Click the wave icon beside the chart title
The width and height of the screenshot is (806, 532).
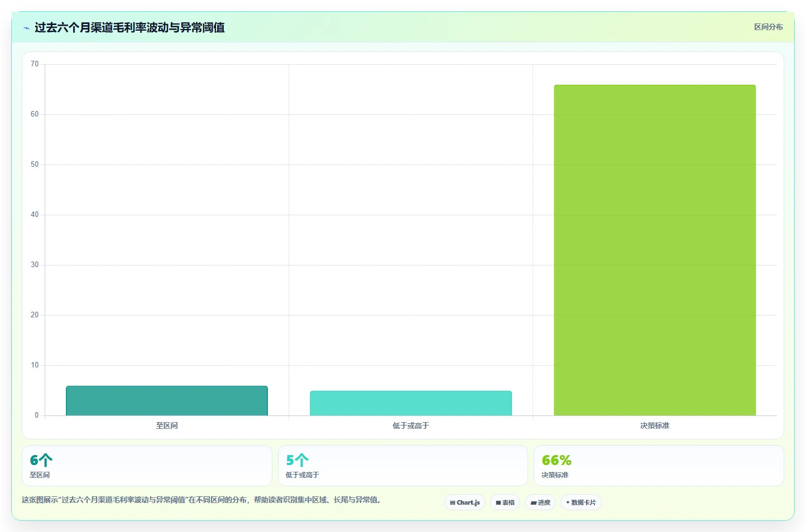pyautogui.click(x=26, y=28)
